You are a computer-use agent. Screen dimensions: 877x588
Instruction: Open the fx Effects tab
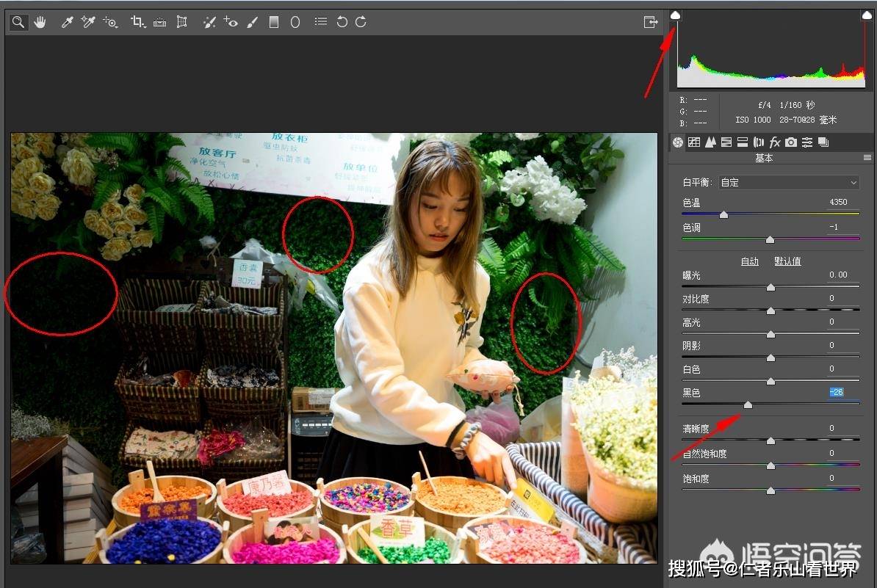774,142
